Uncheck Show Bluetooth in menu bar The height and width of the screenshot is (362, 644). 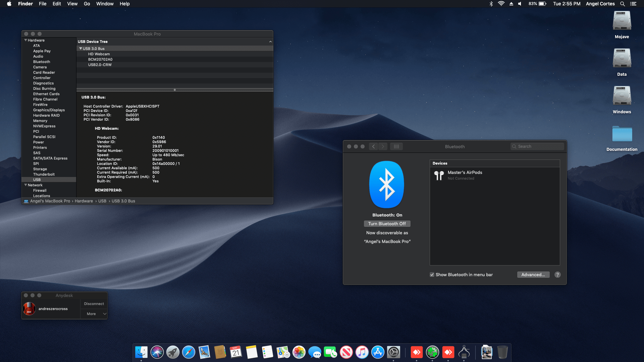432,275
